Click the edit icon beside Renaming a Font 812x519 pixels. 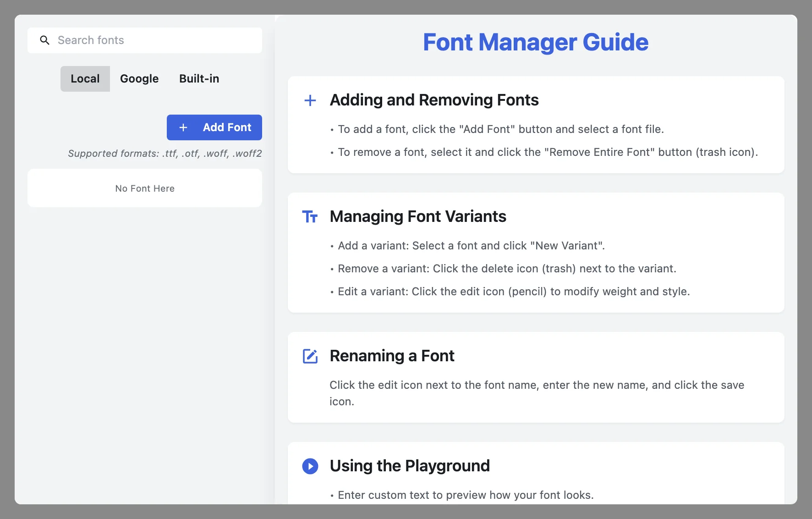point(310,356)
